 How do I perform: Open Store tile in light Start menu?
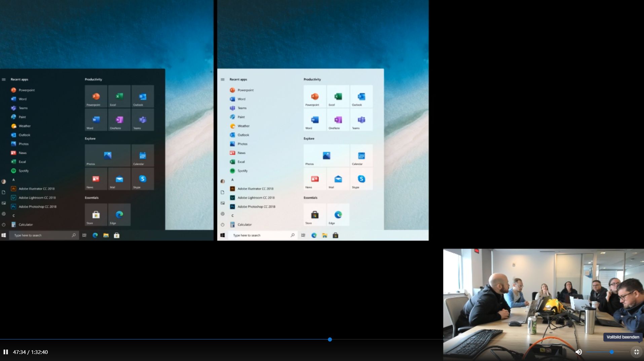click(x=315, y=215)
